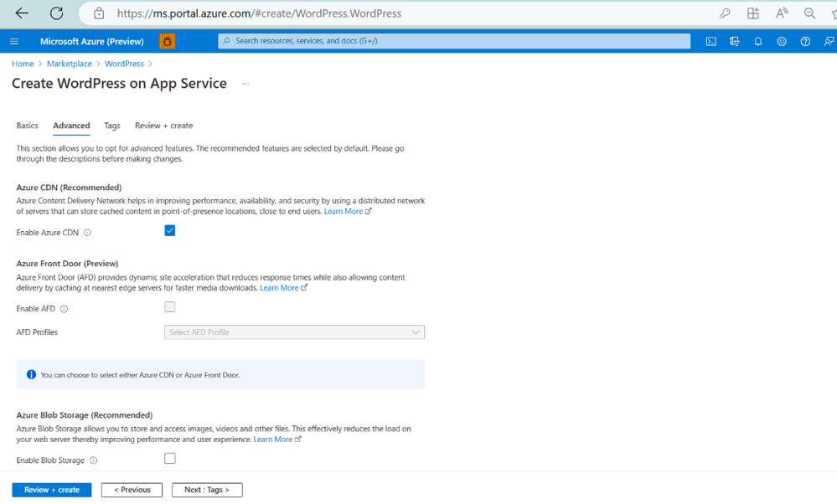Click the browser back arrow
The width and height of the screenshot is (837, 504).
[x=22, y=13]
